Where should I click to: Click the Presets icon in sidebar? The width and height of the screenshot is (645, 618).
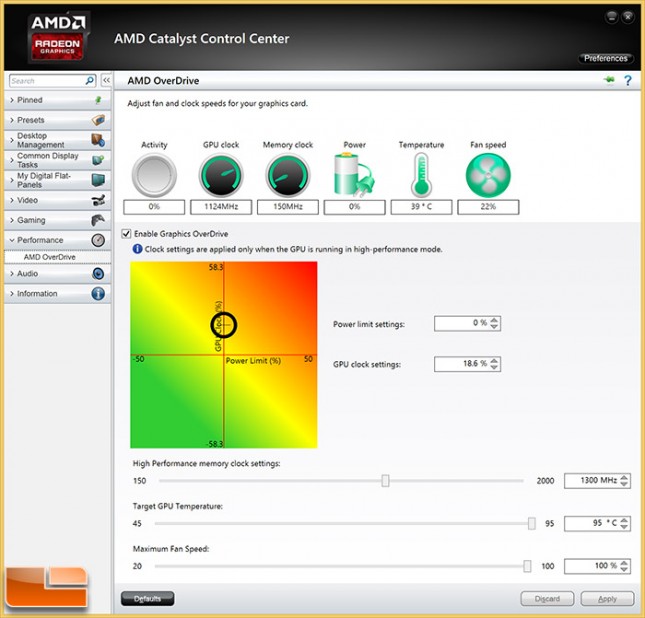tap(98, 120)
